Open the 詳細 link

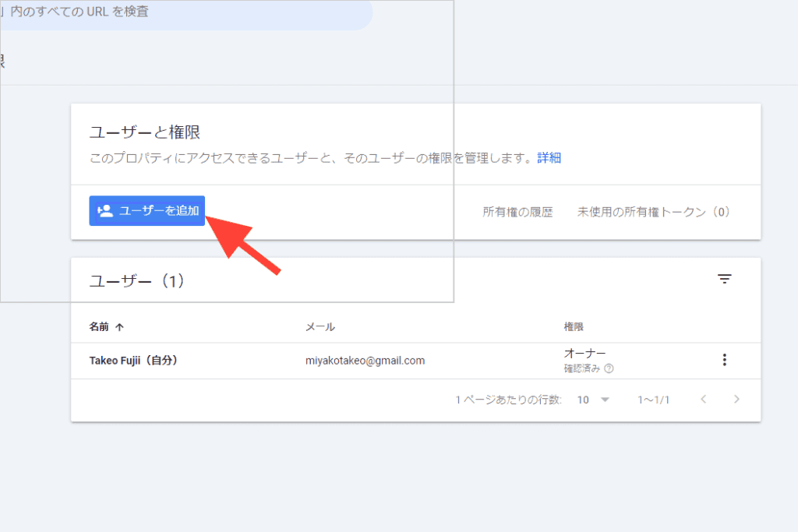pyautogui.click(x=549, y=157)
